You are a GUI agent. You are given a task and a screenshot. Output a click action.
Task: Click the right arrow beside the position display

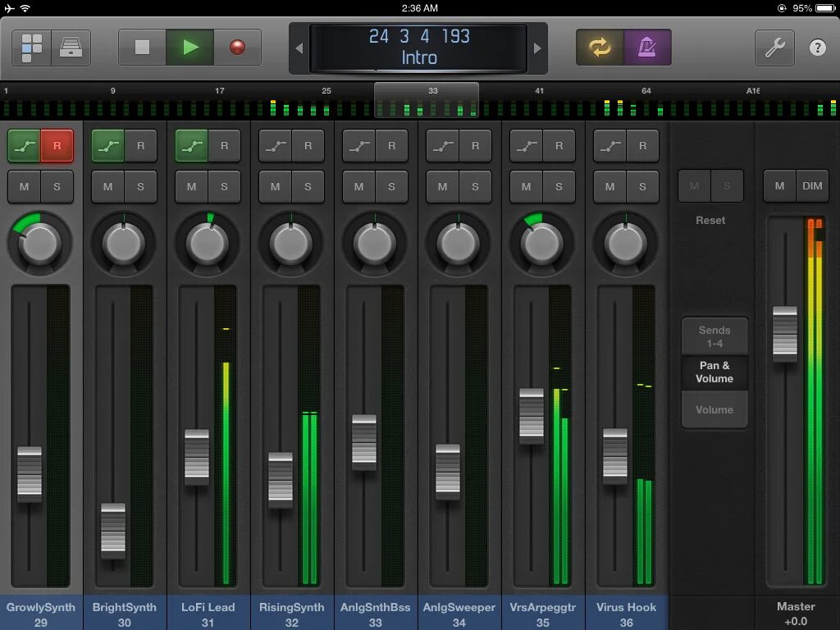(537, 48)
